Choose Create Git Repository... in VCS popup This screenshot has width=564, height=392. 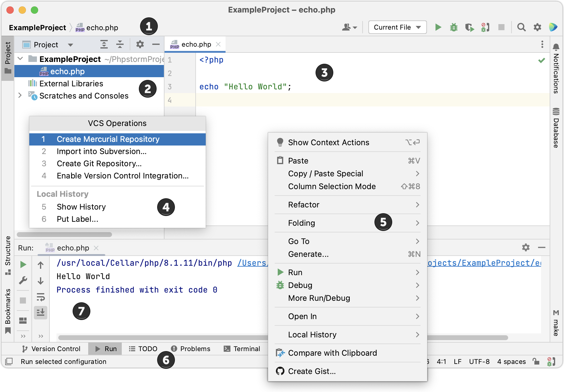click(x=117, y=164)
